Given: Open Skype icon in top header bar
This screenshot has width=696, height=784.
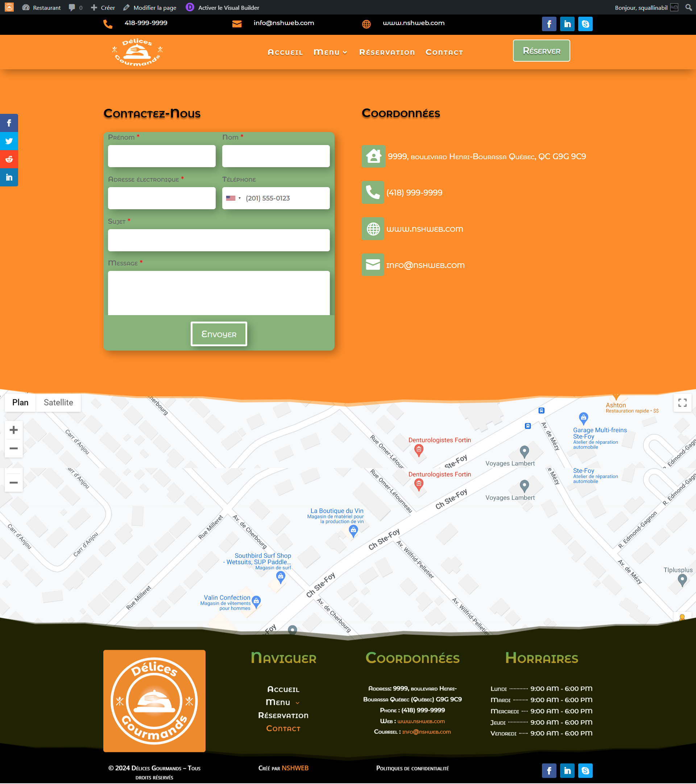Looking at the screenshot, I should 585,24.
